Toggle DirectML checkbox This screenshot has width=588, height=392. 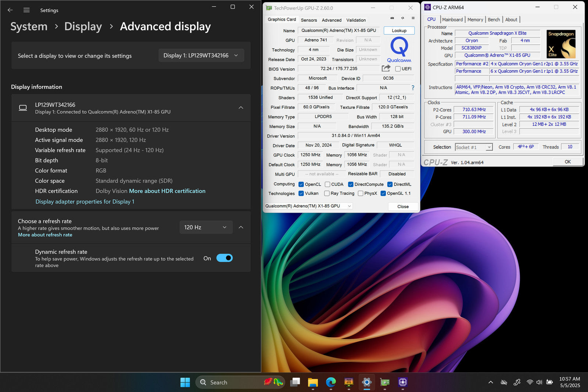(390, 184)
